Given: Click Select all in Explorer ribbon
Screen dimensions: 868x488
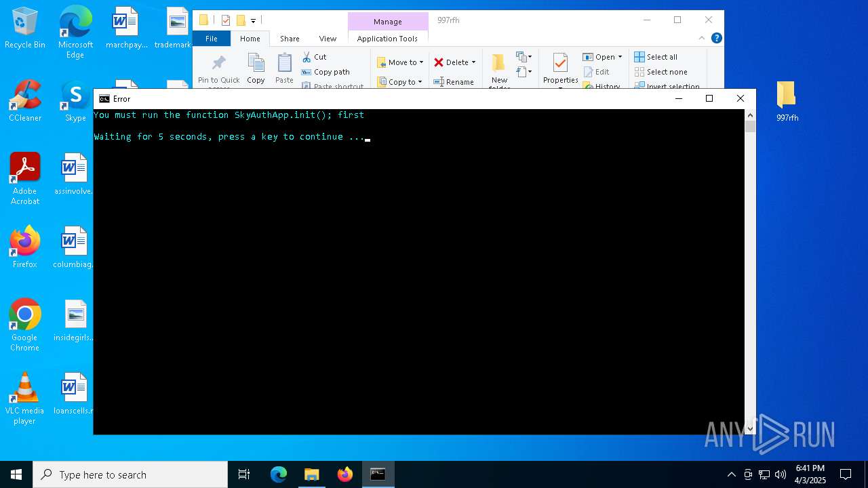Looking at the screenshot, I should [656, 57].
